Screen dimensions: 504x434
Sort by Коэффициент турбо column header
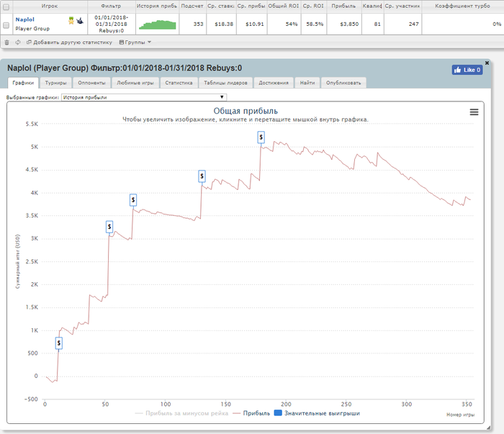click(462, 6)
